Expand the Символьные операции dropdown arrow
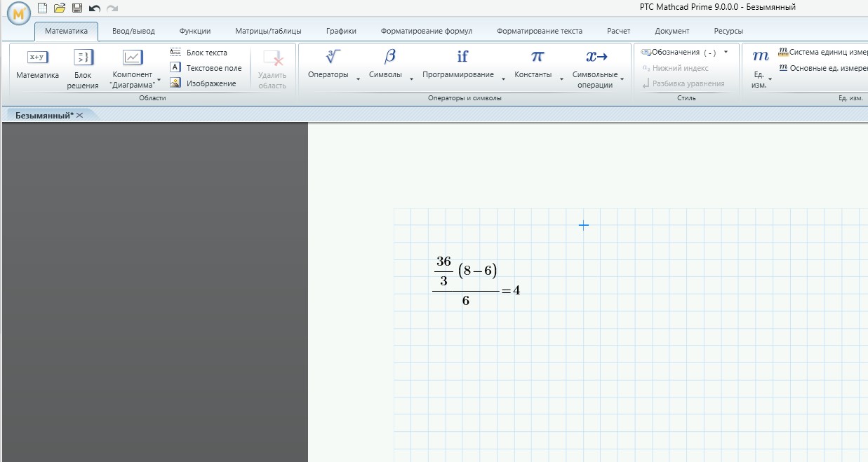Image resolution: width=868 pixels, height=462 pixels. pyautogui.click(x=622, y=80)
